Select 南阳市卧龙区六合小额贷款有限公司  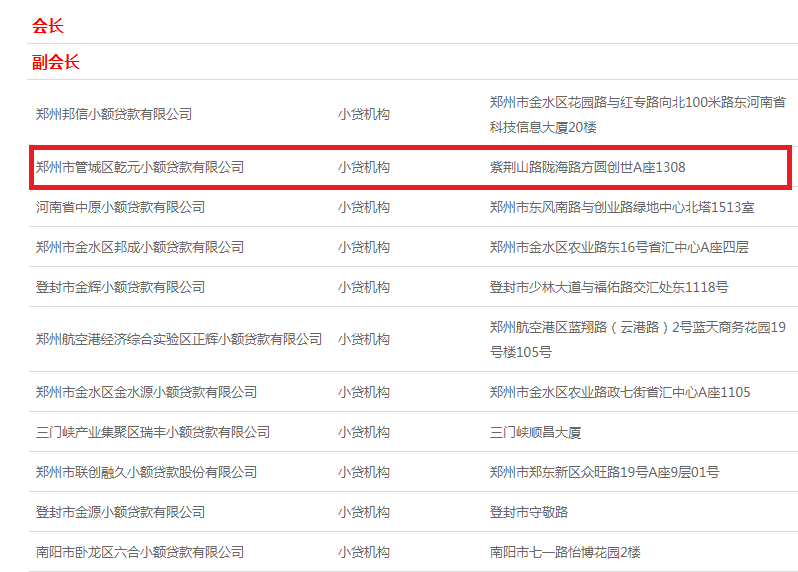point(139,552)
